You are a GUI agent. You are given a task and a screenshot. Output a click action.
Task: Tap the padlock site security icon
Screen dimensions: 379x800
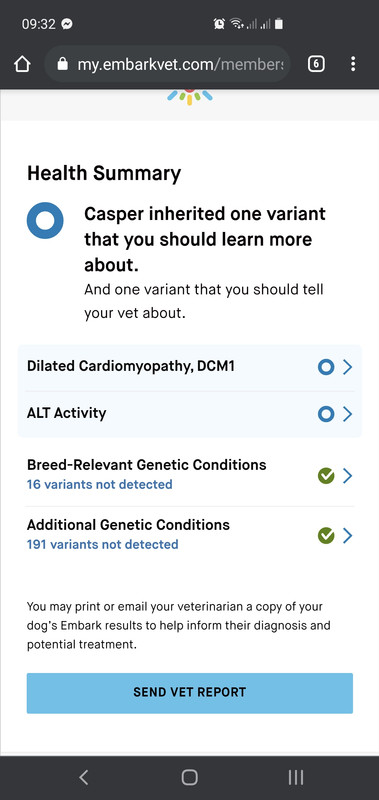pyautogui.click(x=62, y=64)
